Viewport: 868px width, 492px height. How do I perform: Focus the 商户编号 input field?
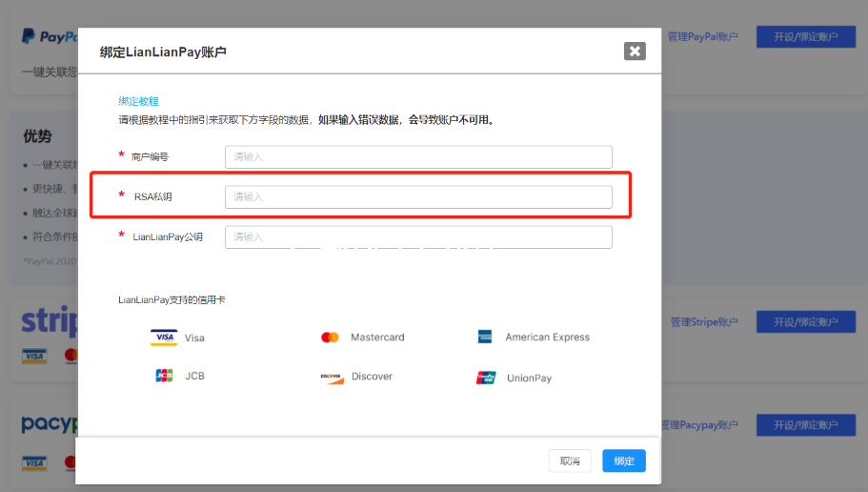418,156
